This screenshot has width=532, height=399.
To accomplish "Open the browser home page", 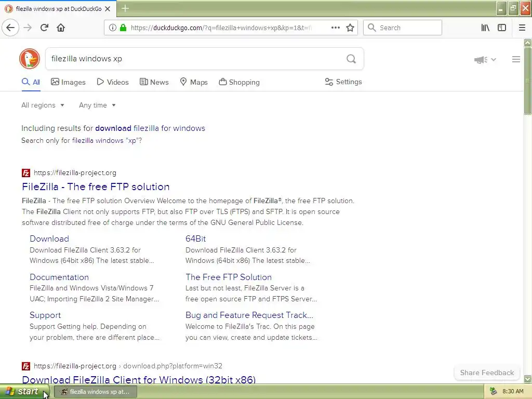I will (x=61, y=28).
